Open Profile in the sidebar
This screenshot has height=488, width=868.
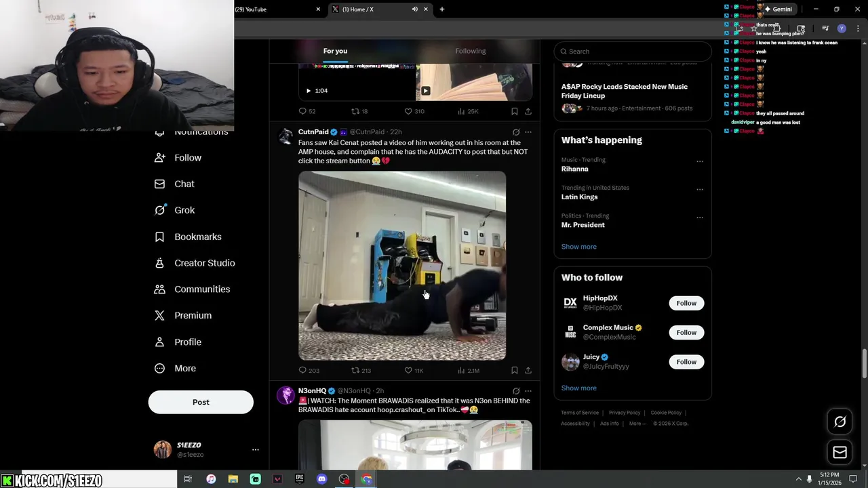[x=178, y=342]
